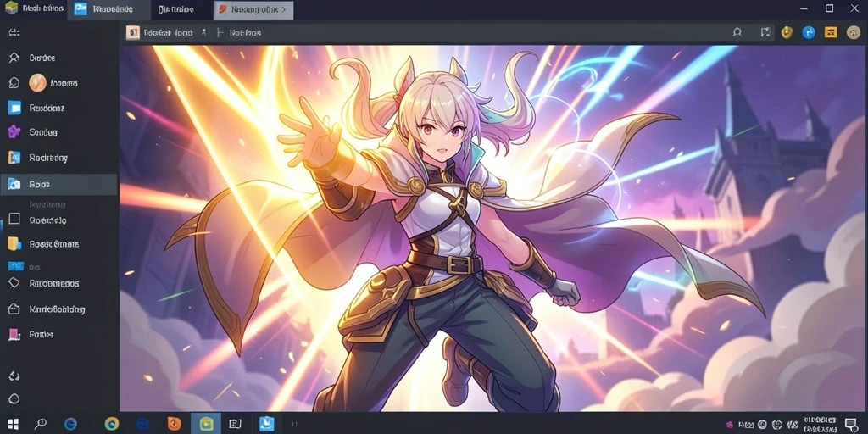
Task: Open the tab with the grass block icon
Action: pos(33,9)
